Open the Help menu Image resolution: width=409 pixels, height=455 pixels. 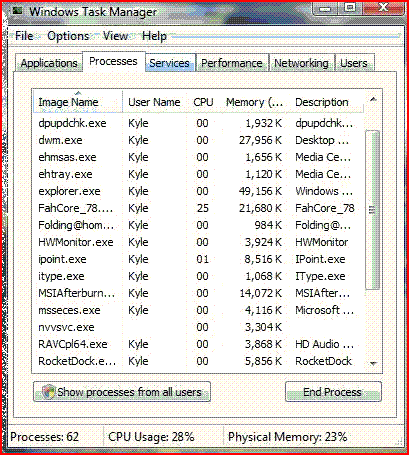[154, 36]
